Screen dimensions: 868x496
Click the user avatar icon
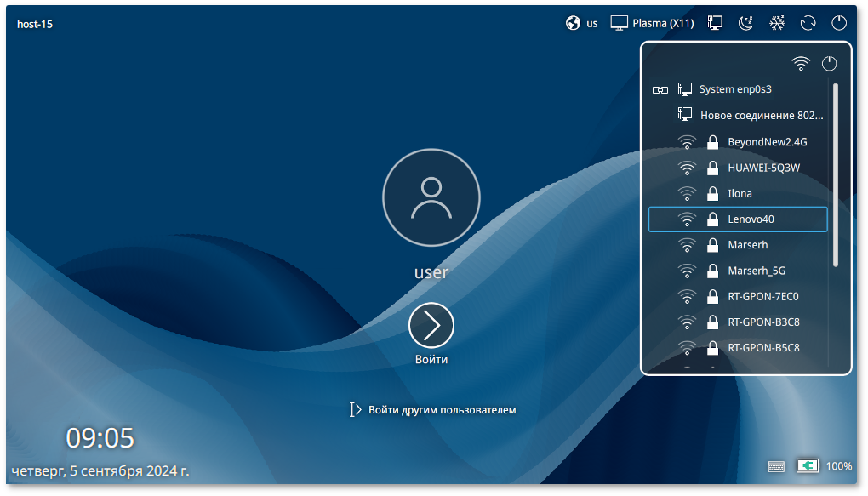[431, 198]
